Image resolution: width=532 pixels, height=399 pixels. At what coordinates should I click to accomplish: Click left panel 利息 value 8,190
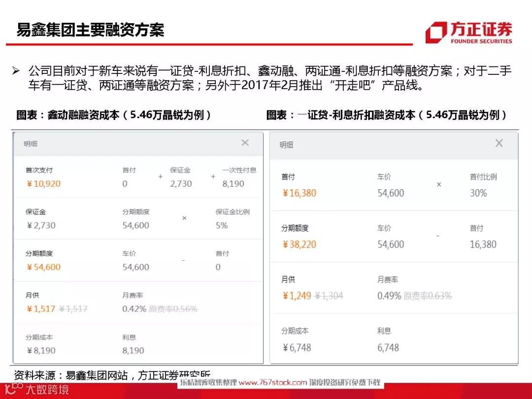(x=133, y=351)
